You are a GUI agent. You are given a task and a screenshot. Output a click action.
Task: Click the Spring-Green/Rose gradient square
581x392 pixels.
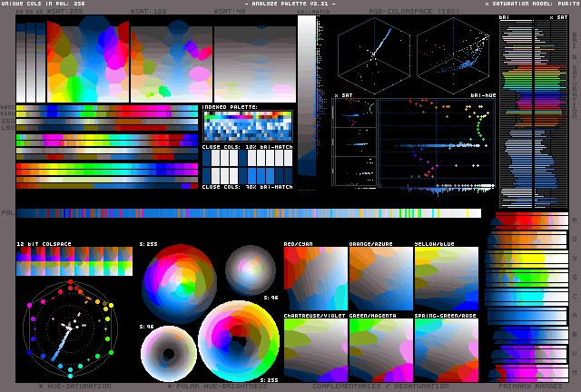tap(446, 348)
